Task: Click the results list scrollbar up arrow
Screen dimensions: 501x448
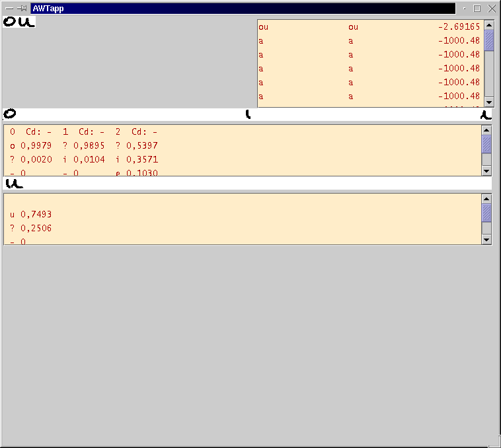Action: coord(489,25)
